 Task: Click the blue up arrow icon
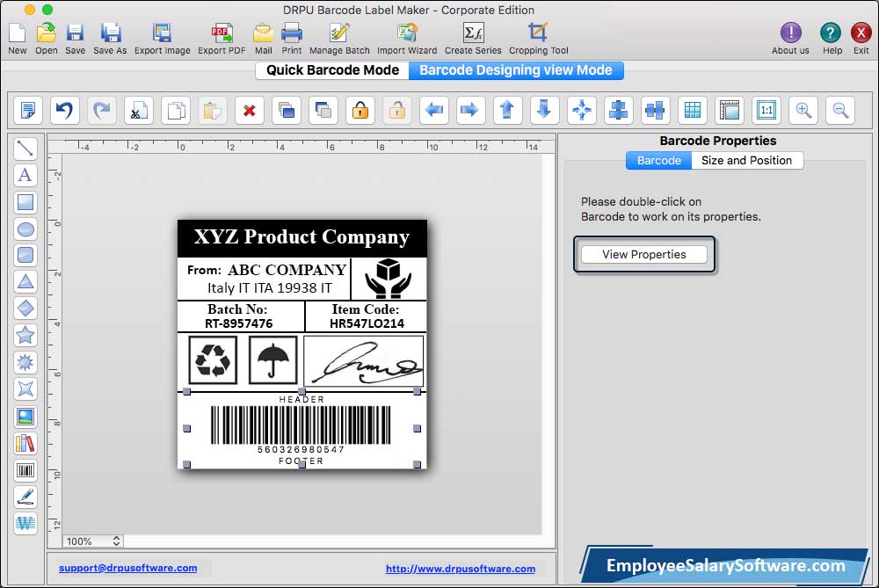click(x=507, y=110)
